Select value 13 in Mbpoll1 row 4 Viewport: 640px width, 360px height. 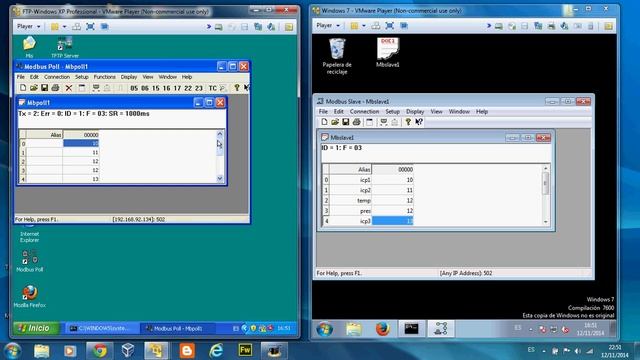click(x=81, y=179)
